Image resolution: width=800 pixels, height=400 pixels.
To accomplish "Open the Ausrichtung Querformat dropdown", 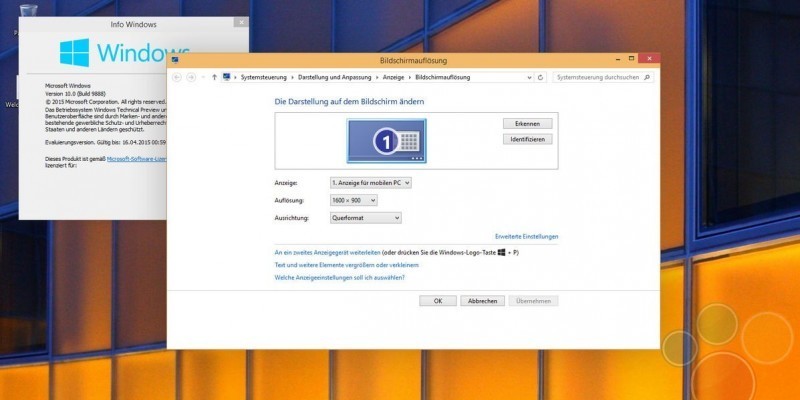I will (366, 218).
